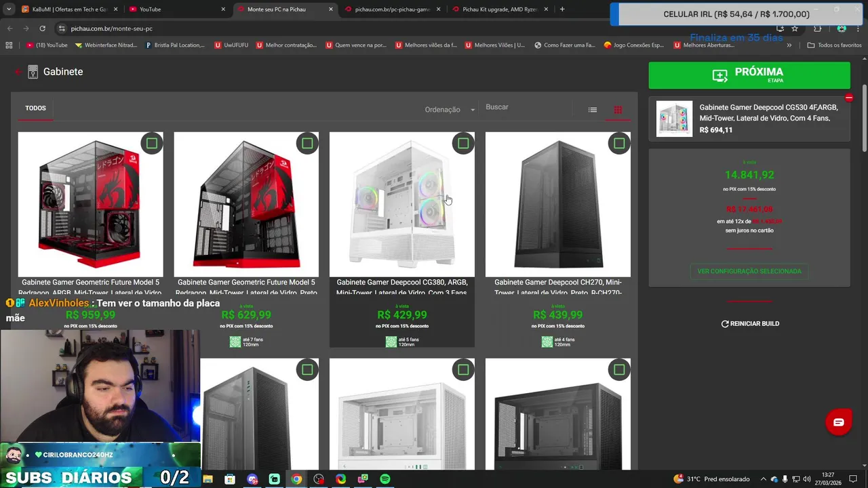
Task: Select the TODOS filter tab
Action: click(x=35, y=108)
